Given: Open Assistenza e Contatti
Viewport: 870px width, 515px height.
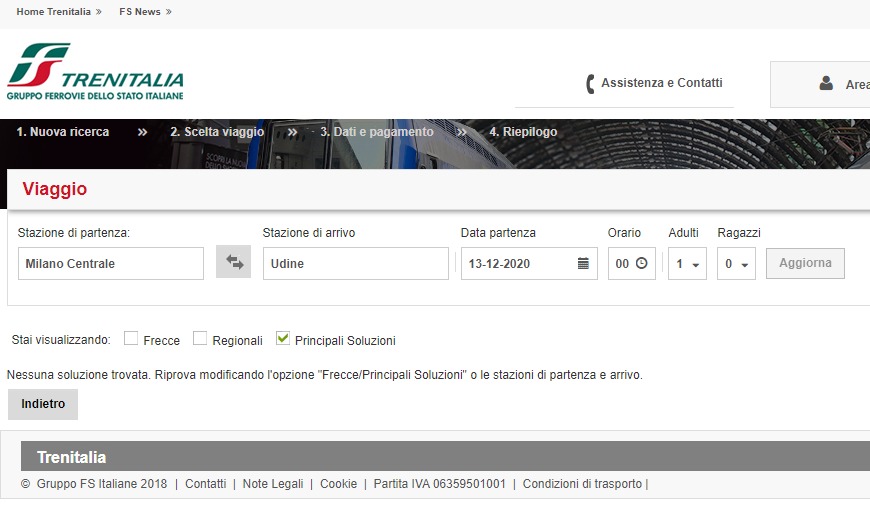Looking at the screenshot, I should coord(662,83).
